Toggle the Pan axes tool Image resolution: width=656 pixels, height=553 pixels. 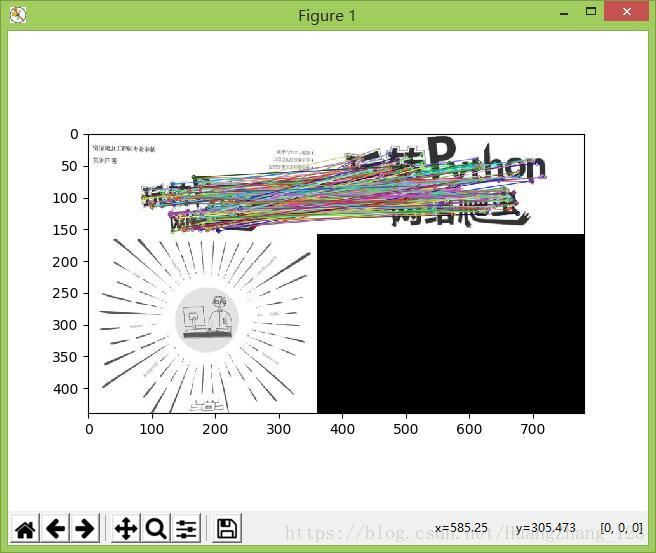click(126, 528)
